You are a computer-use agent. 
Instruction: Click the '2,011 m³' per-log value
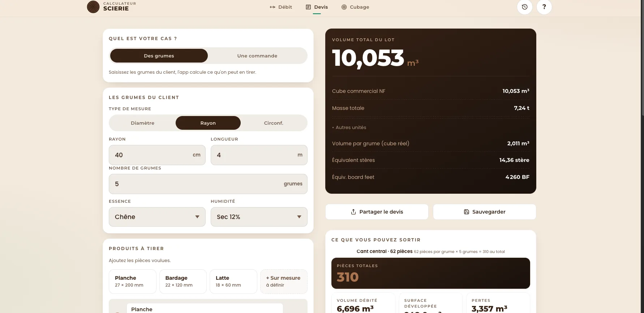pos(518,143)
